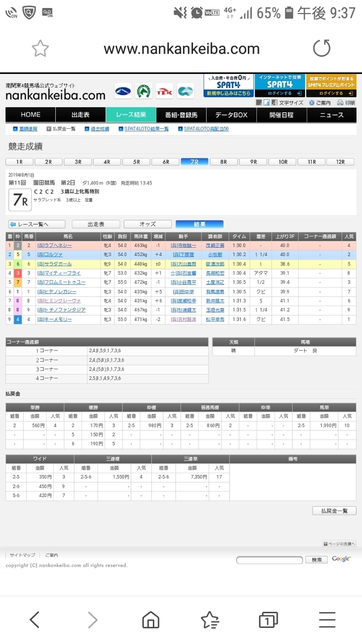Image resolution: width=362 pixels, height=644 pixels.
Task: Open horse キーメモリー link
Action: 54,320
